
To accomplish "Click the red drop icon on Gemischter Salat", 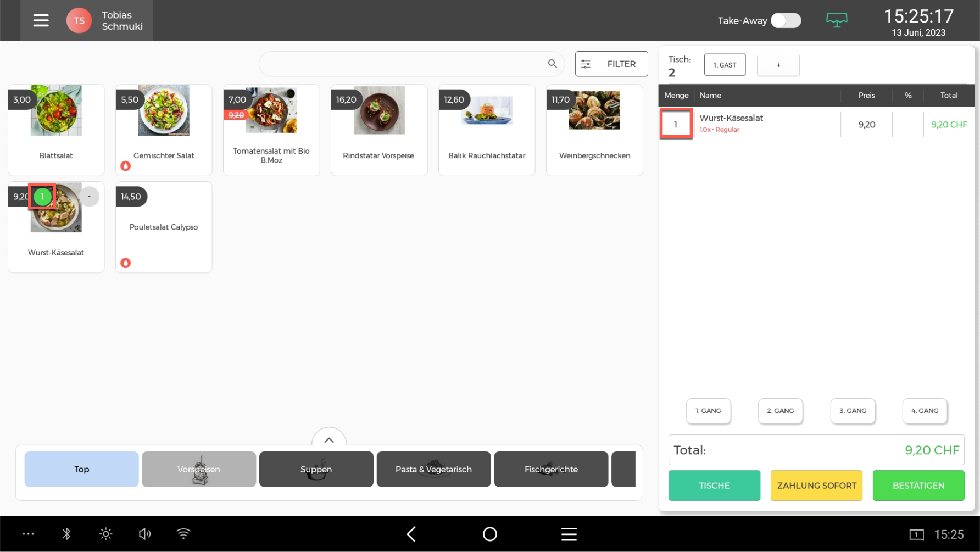I will click(126, 166).
